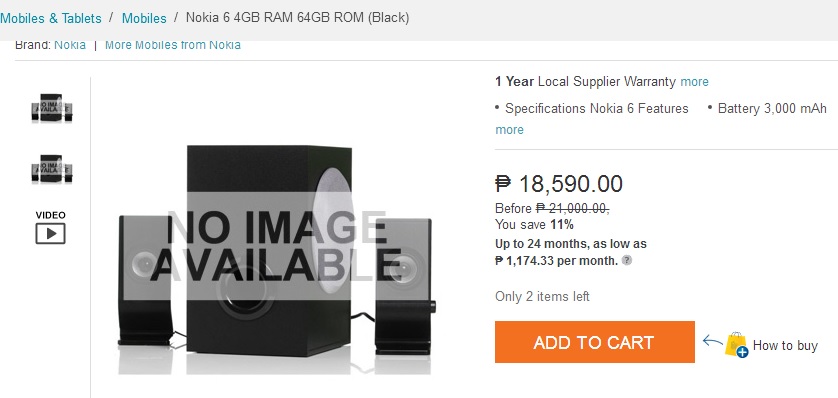
Task: Click the How to buy text
Action: point(785,346)
